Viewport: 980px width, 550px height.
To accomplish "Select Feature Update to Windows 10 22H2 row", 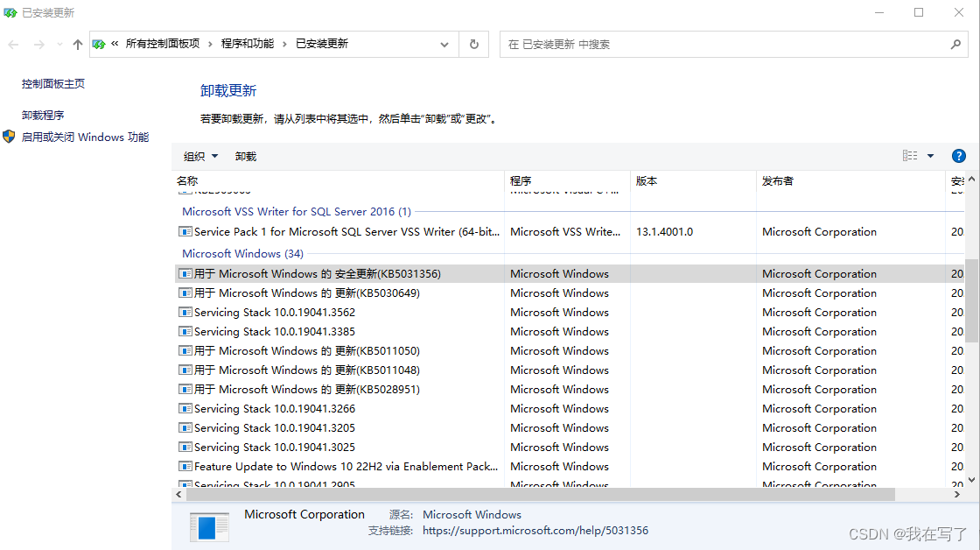I will pos(570,467).
